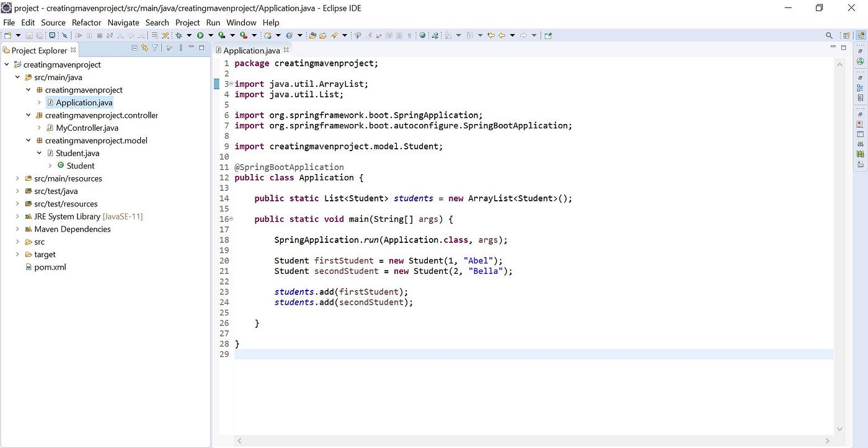This screenshot has width=868, height=448.
Task: Select the Application.java editor tab
Action: [x=251, y=51]
